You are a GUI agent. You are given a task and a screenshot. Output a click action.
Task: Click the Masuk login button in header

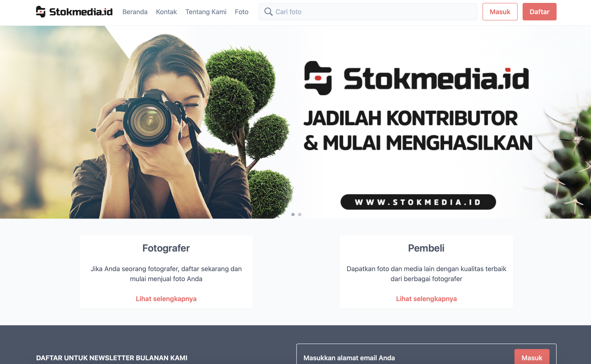point(500,11)
